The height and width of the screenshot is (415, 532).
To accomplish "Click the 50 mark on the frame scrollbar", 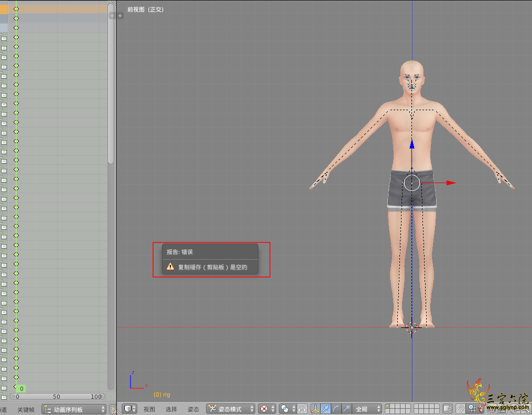I will tap(56, 396).
